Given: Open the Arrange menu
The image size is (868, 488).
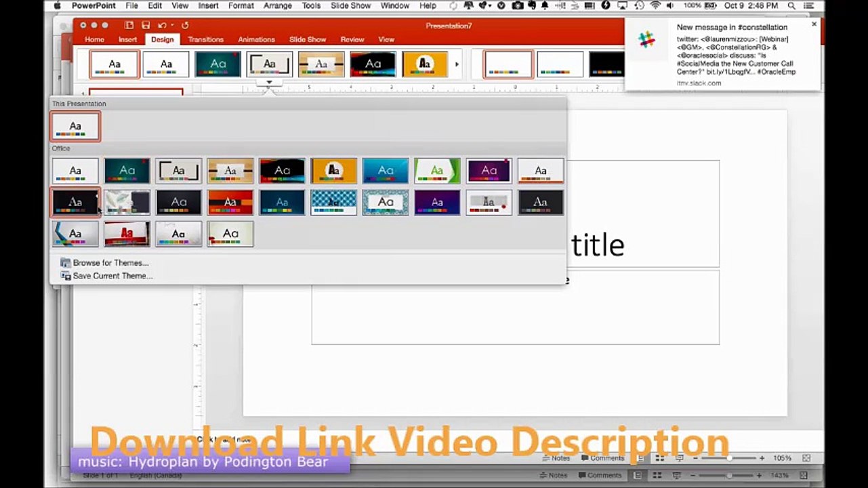Looking at the screenshot, I should [x=278, y=5].
